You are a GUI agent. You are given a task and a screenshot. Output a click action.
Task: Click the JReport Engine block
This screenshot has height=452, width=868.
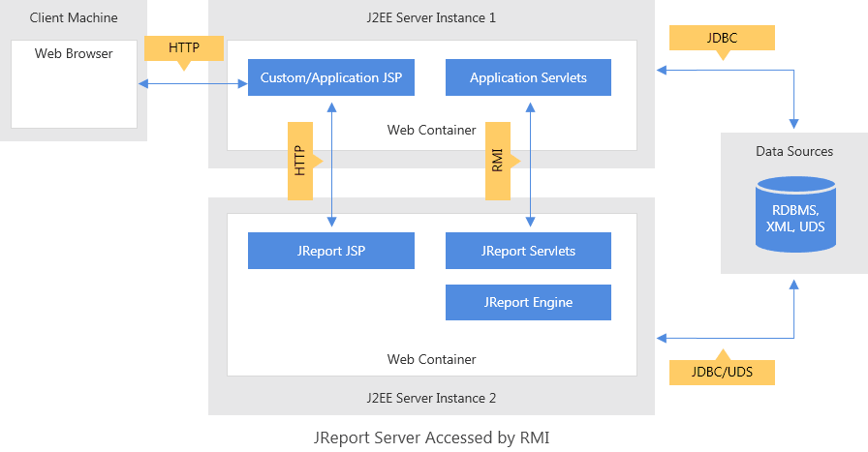click(528, 302)
